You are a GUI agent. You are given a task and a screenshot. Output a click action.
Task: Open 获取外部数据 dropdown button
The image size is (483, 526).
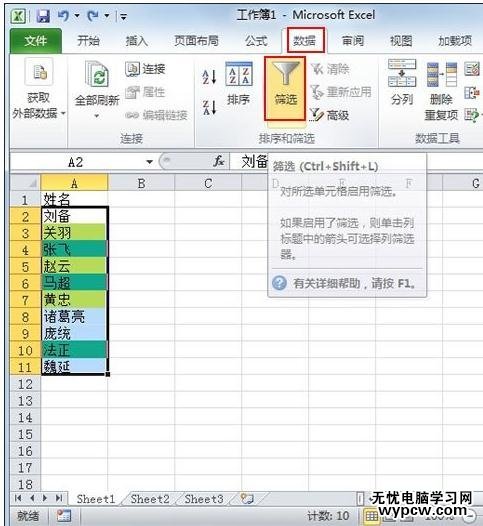tap(38, 90)
